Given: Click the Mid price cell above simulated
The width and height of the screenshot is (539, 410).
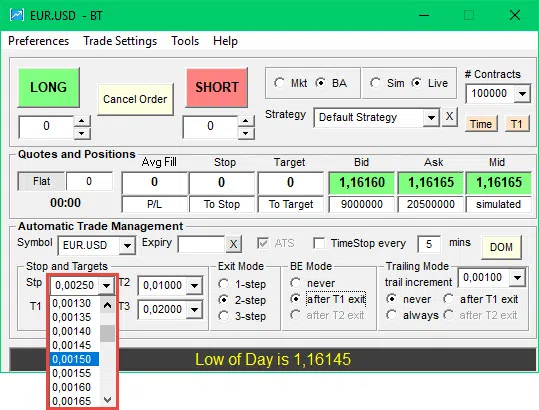Looking at the screenshot, I should 498,182.
